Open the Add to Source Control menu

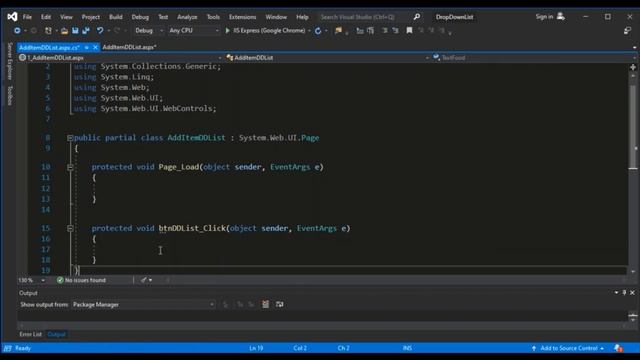[568, 348]
